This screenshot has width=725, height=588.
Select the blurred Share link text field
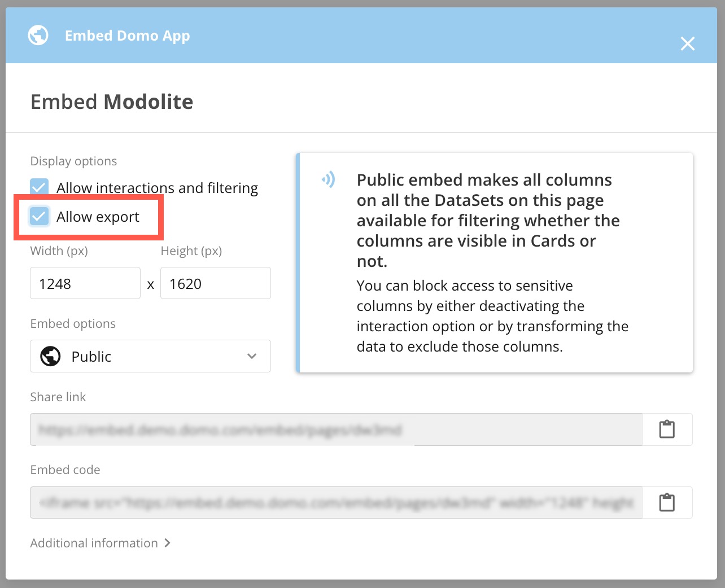[x=336, y=429]
